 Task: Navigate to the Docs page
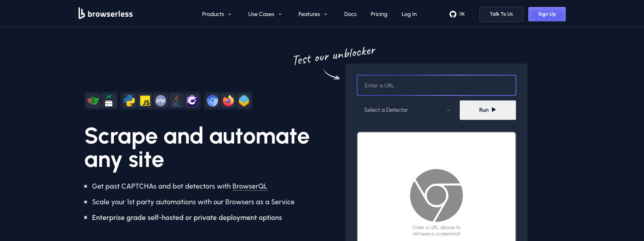click(x=350, y=14)
